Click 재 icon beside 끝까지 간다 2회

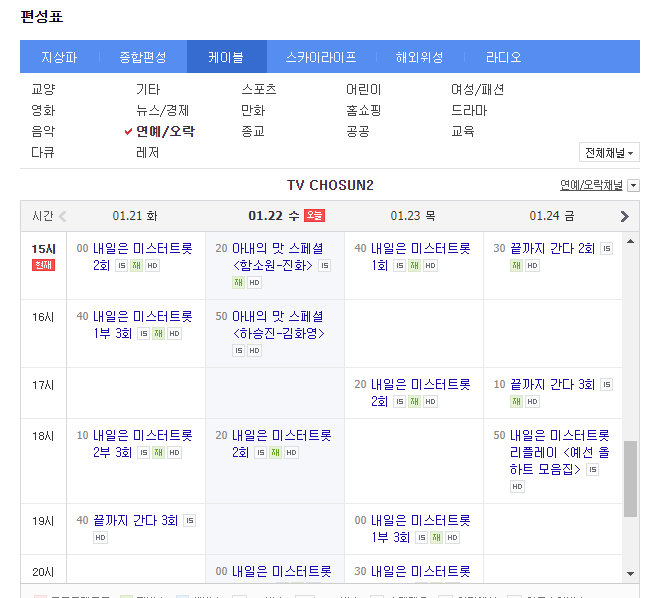click(517, 266)
